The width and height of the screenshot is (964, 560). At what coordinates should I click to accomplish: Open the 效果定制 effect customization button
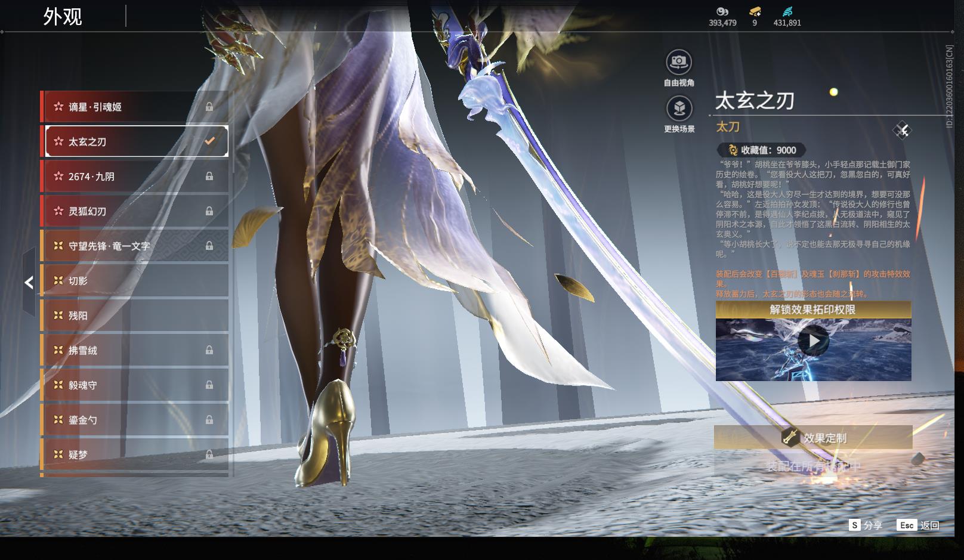pyautogui.click(x=813, y=438)
